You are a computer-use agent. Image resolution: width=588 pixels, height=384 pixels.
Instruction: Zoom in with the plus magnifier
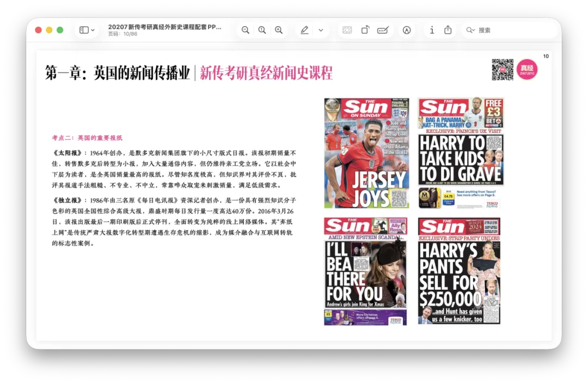click(279, 30)
